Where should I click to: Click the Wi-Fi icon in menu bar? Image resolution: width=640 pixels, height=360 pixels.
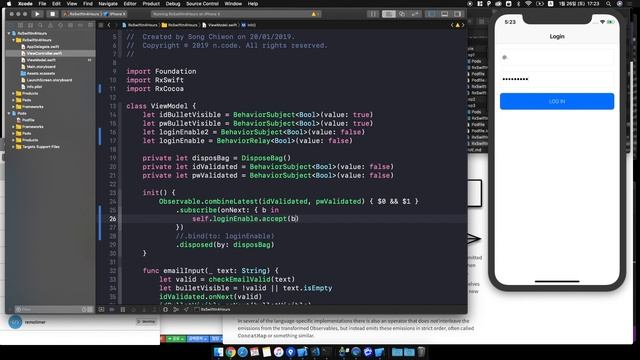[x=529, y=4]
